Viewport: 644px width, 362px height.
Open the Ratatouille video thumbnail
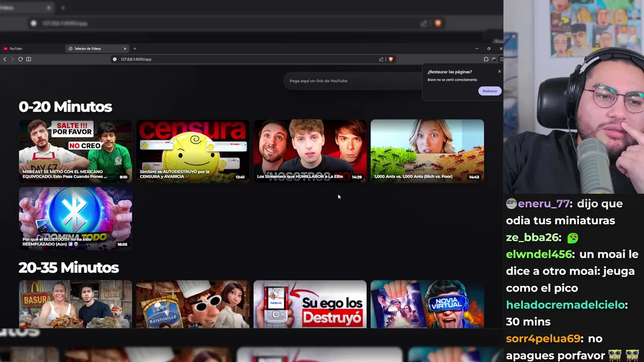point(193,304)
